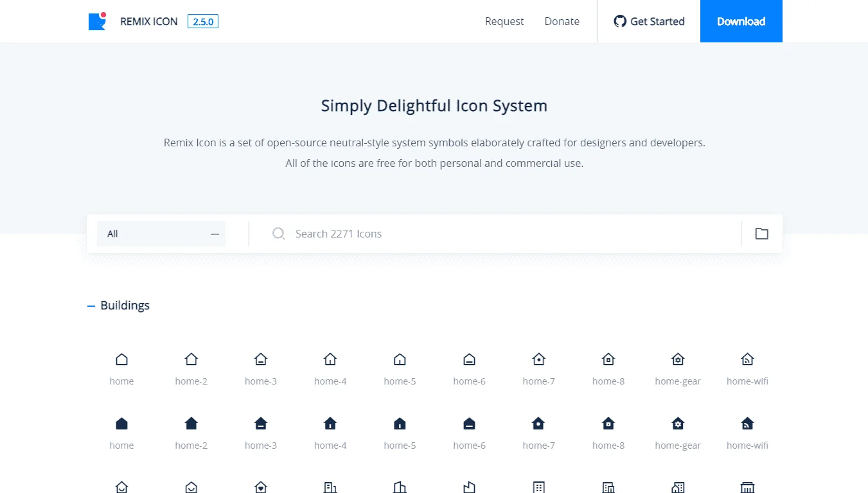This screenshot has height=493, width=868.
Task: Pick the filled home-7 icon
Action: [538, 423]
